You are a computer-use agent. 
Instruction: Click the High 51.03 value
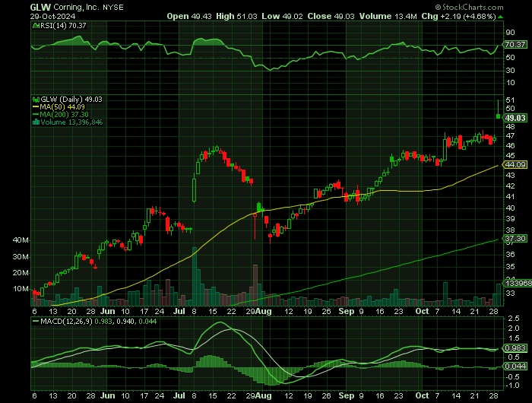point(236,16)
